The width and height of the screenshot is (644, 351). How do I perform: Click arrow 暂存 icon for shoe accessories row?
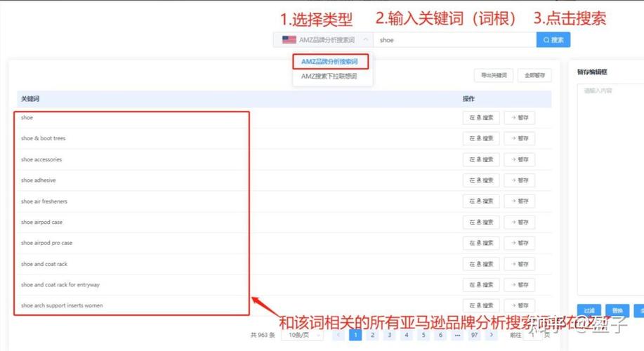coord(520,159)
